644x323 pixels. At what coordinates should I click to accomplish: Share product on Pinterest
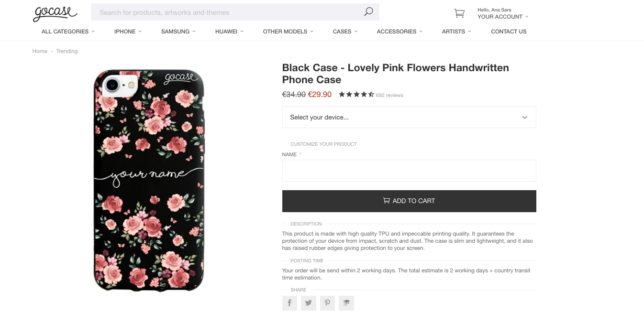[x=327, y=303]
